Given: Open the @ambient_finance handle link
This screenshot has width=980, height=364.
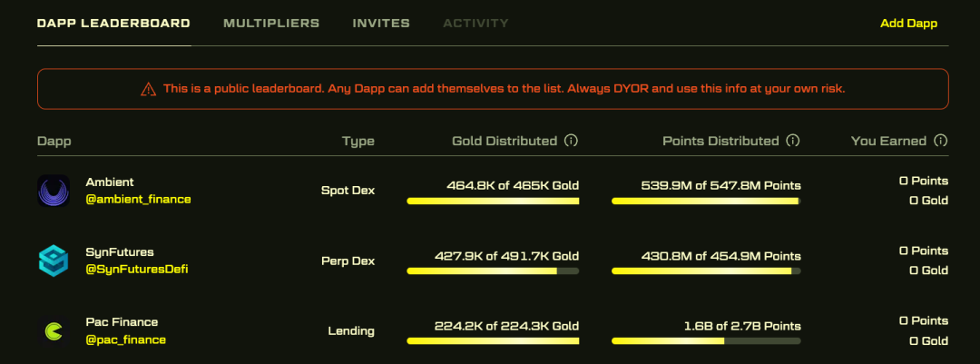Looking at the screenshot, I should pyautogui.click(x=138, y=199).
